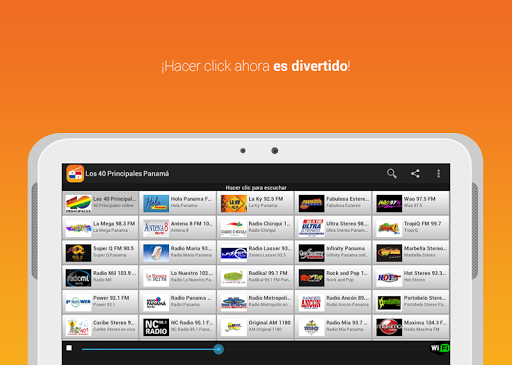Select Wao 97.5 FM logo
The image size is (512, 365).
[389, 204]
